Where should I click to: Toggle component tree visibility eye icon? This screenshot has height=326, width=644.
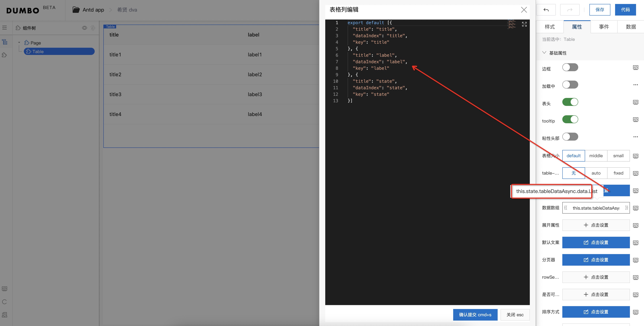tap(85, 28)
